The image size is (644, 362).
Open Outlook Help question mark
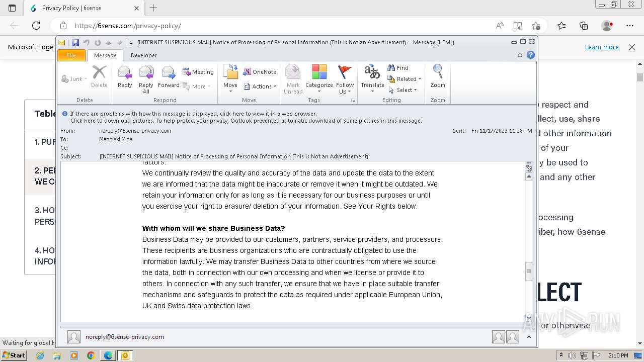click(530, 55)
